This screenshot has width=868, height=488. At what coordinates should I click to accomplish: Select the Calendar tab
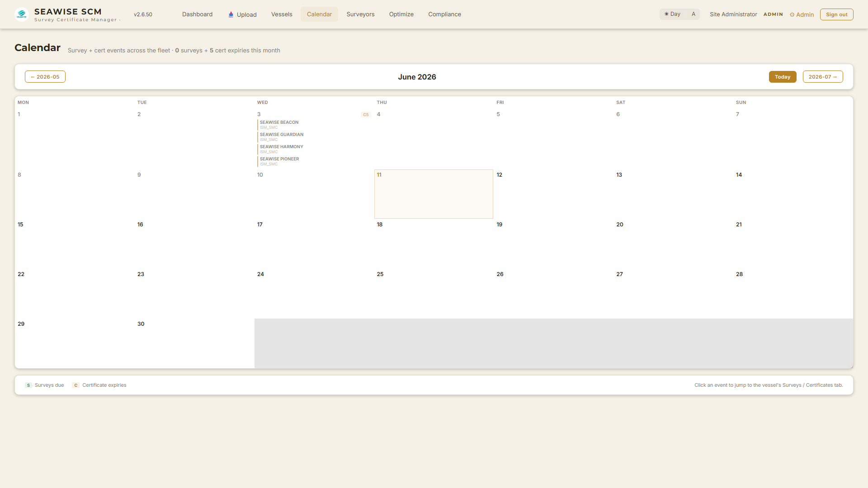click(x=319, y=14)
